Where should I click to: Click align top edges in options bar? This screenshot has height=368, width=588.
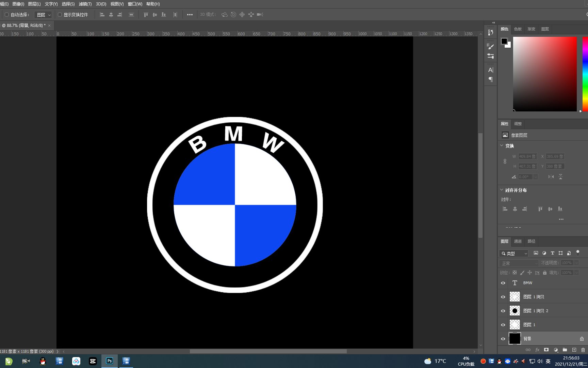pos(146,15)
